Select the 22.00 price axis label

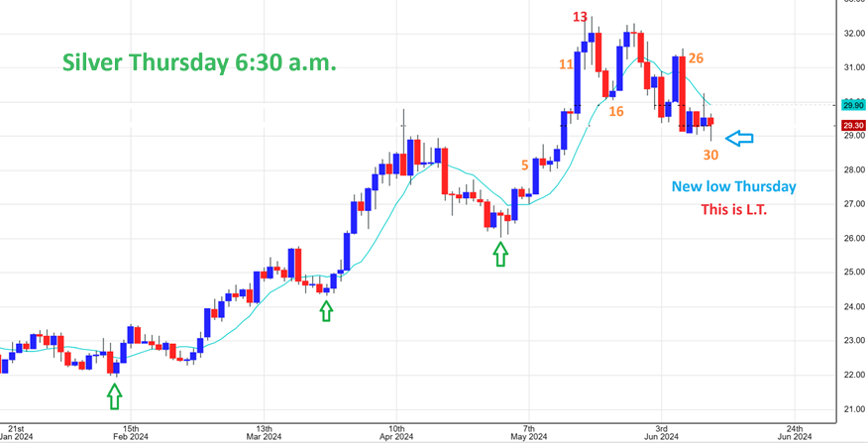(853, 376)
